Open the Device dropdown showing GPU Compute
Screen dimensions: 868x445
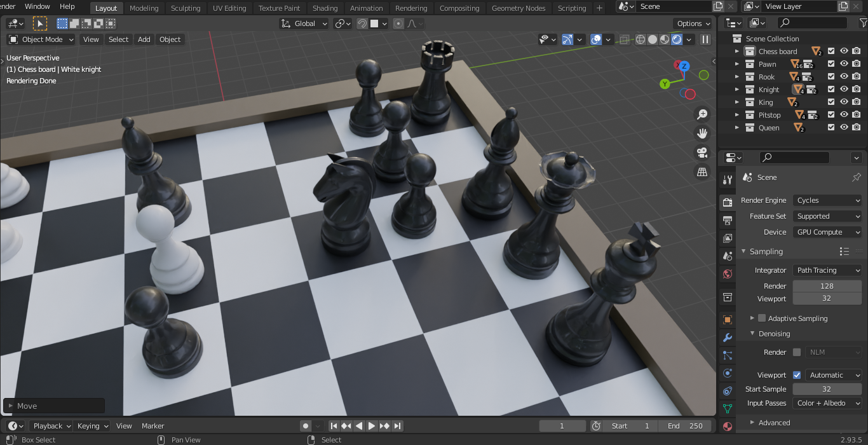point(827,232)
